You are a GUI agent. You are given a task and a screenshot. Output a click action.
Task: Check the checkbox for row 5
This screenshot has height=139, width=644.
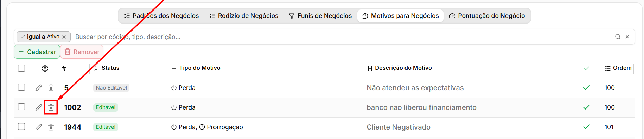pyautogui.click(x=21, y=87)
